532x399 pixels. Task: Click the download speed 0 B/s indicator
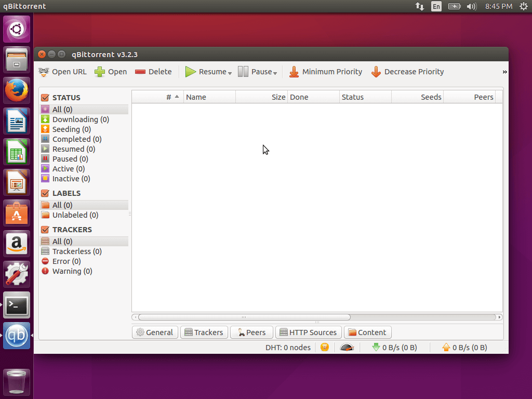(394, 348)
